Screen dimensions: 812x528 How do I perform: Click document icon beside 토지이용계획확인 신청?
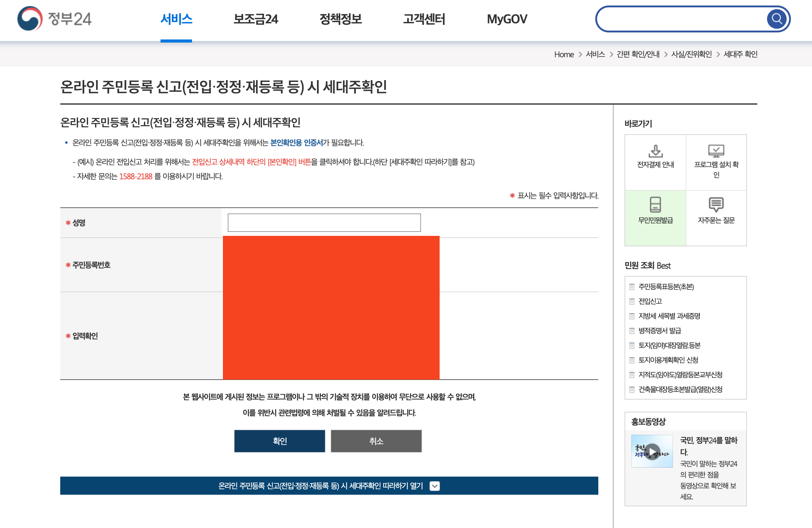(x=632, y=360)
